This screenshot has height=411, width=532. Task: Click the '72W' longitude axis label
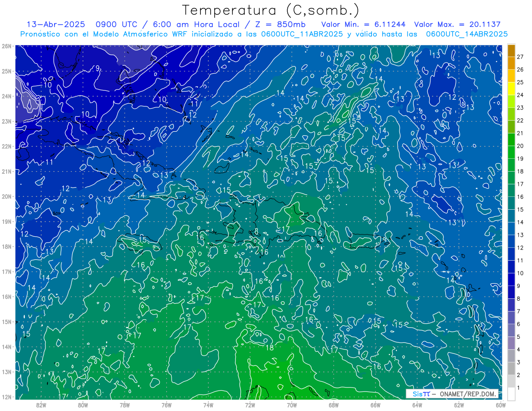pyautogui.click(x=250, y=404)
